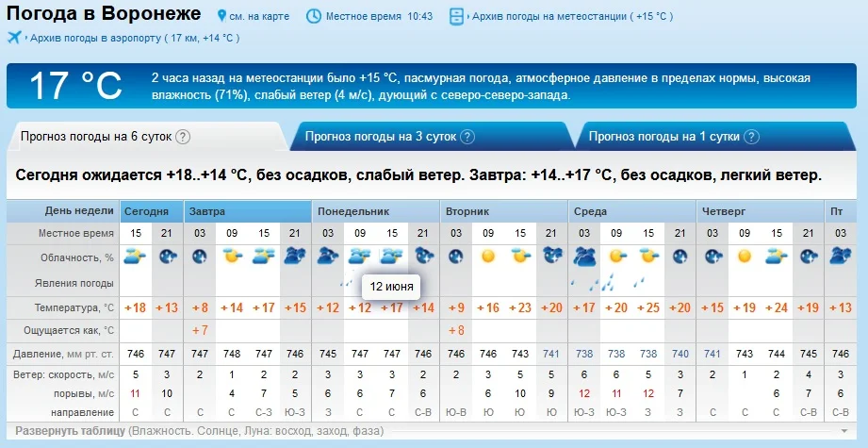The width and height of the screenshot is (868, 448).
Task: Click the large '17 °C' current temperature
Action: click(x=75, y=85)
